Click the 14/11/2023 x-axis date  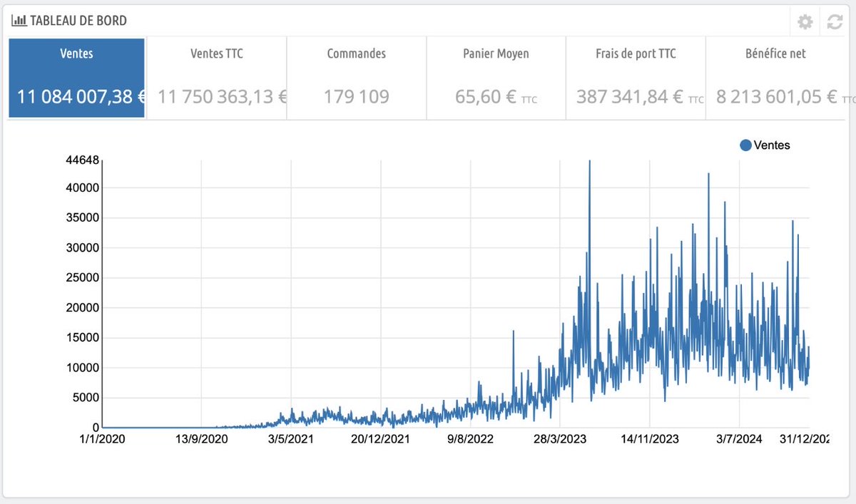click(x=650, y=439)
